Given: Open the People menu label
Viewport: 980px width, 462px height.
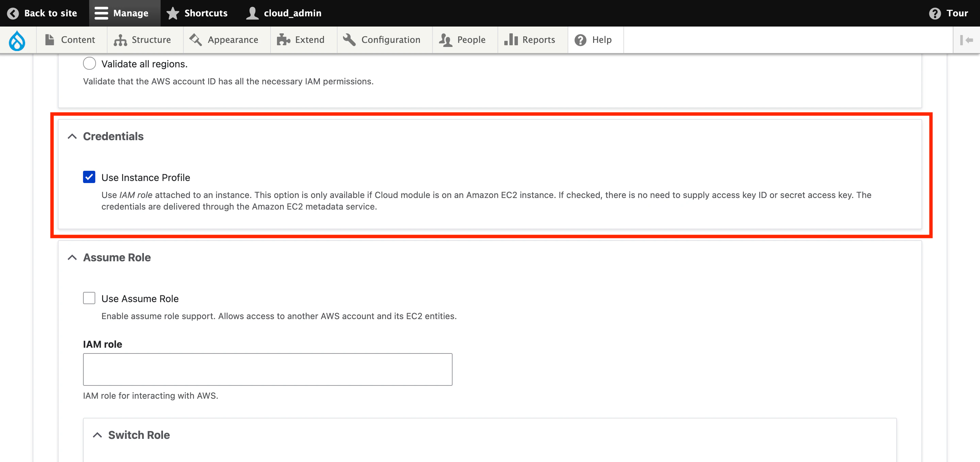Looking at the screenshot, I should (x=471, y=39).
